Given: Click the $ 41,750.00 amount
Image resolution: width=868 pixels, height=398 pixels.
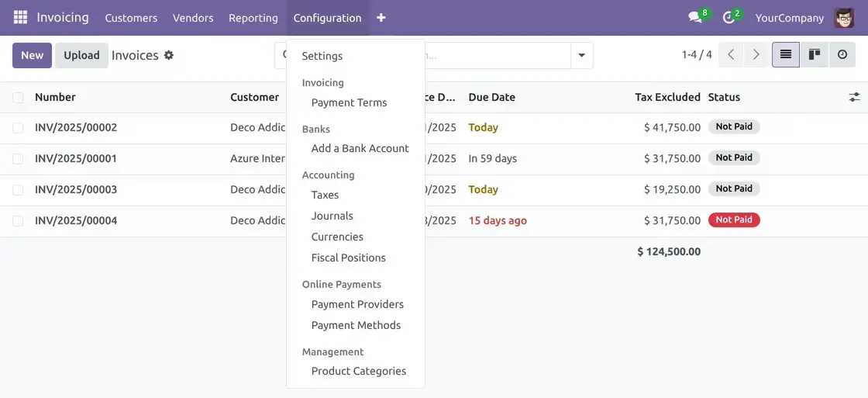Looking at the screenshot, I should (672, 127).
